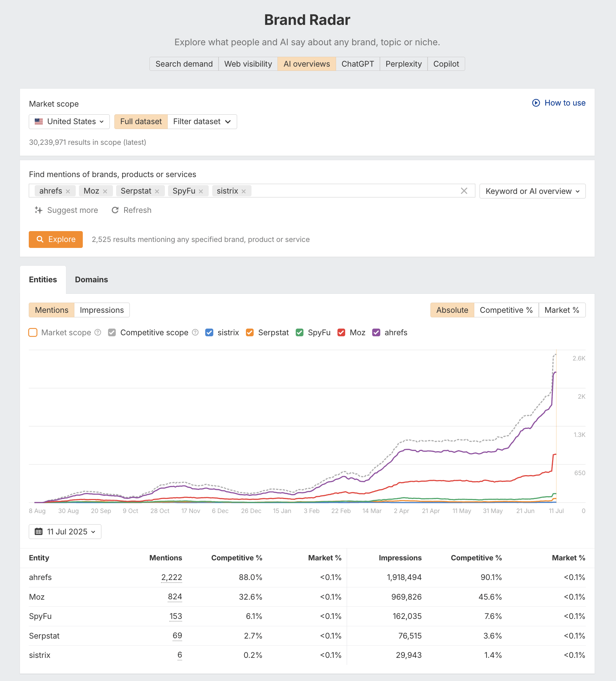Screen dimensions: 616x681
Task: Expand the 11 Jul 2025 date dropdown
Action: (x=65, y=532)
